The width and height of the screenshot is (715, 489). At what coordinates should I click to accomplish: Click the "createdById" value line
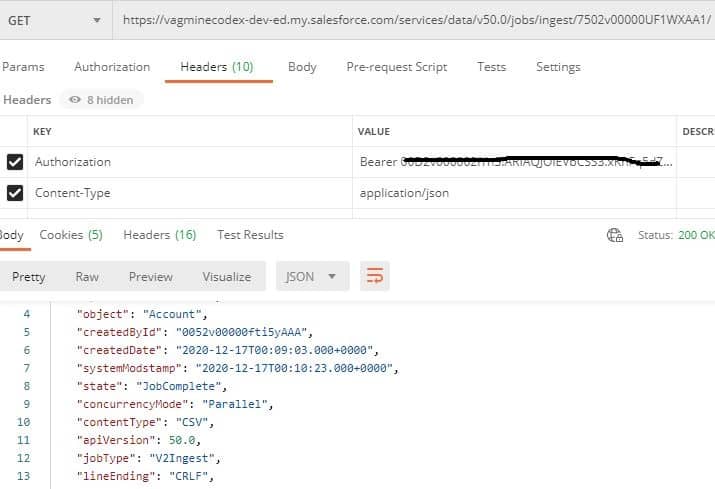195,332
